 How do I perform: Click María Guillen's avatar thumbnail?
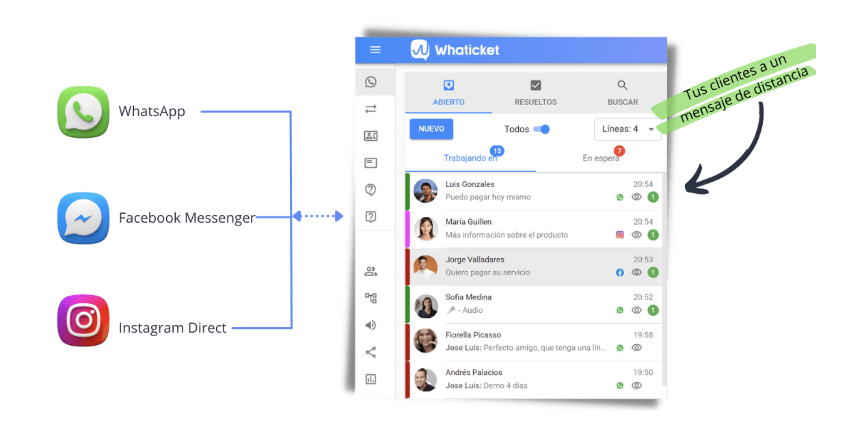point(425,228)
